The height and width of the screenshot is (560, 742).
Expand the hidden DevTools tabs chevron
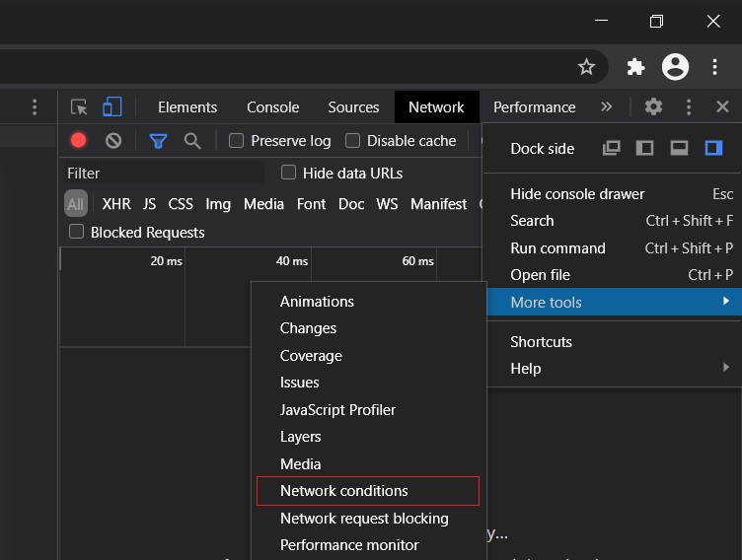pos(606,107)
